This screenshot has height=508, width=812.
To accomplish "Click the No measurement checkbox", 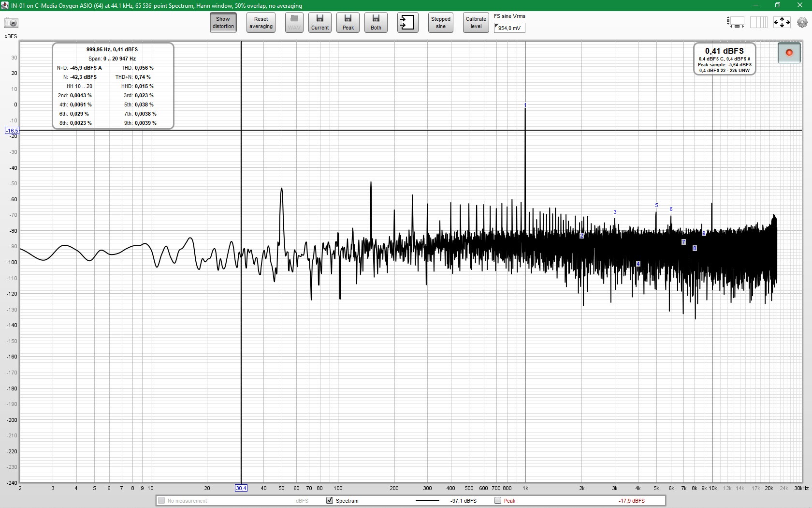I will click(161, 501).
